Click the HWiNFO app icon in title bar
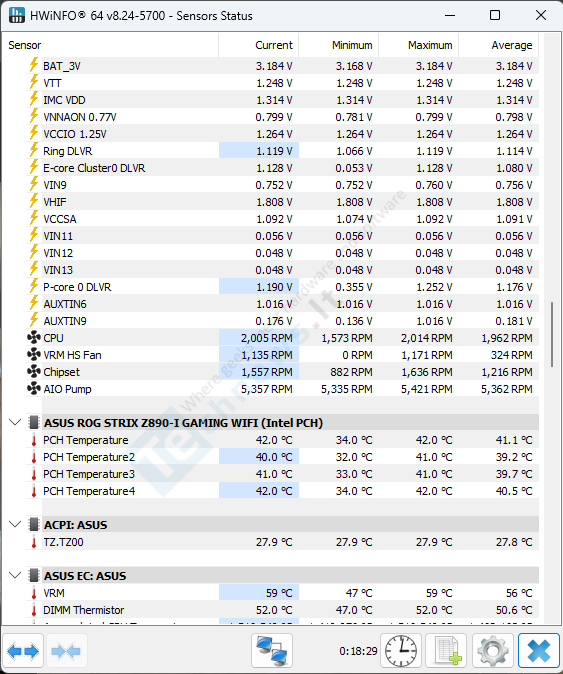This screenshot has width=563, height=674. click(17, 15)
